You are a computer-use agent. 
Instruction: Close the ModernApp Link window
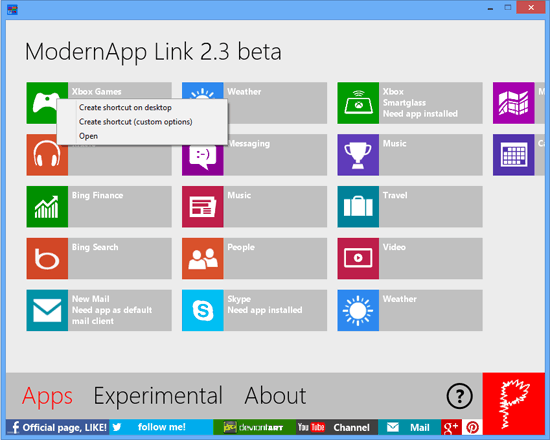pos(531,8)
